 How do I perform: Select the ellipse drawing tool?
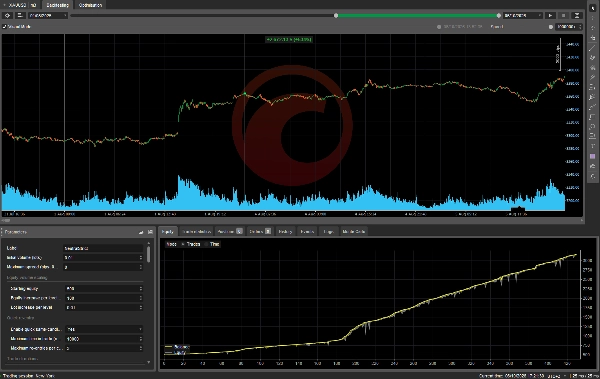[x=593, y=127]
